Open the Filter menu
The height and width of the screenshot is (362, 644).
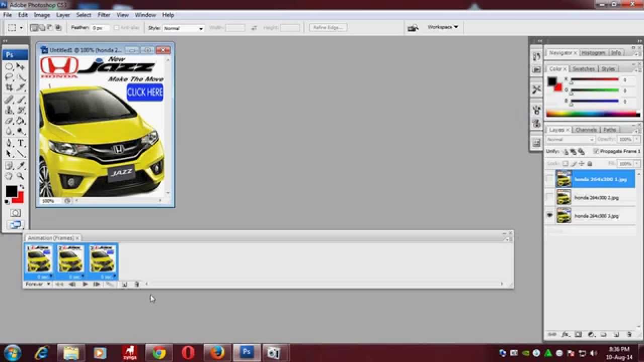tap(104, 15)
